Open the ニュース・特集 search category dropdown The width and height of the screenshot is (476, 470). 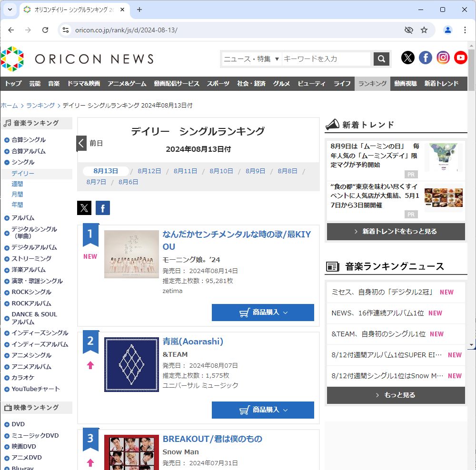[x=251, y=59]
